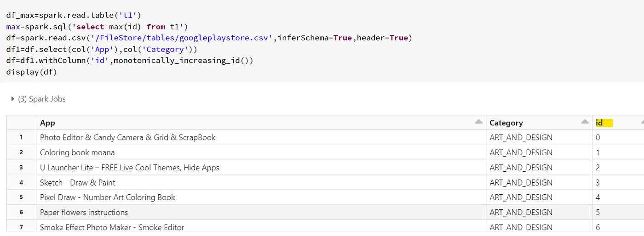Click the Photo Editor & Candy Camera cell
The width and height of the screenshot is (644, 236).
click(x=261, y=137)
